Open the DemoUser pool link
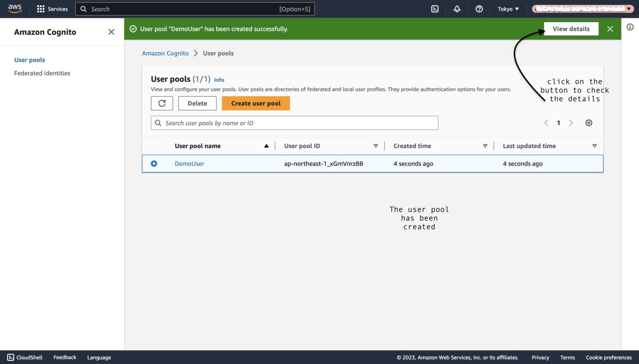This screenshot has height=364, width=639. 189,163
